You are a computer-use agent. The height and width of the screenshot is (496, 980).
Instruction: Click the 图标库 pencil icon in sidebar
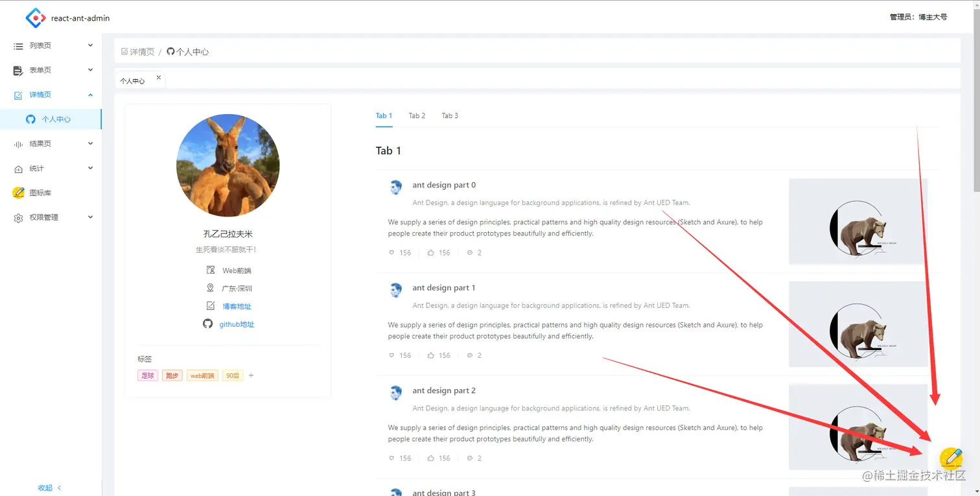tap(19, 193)
